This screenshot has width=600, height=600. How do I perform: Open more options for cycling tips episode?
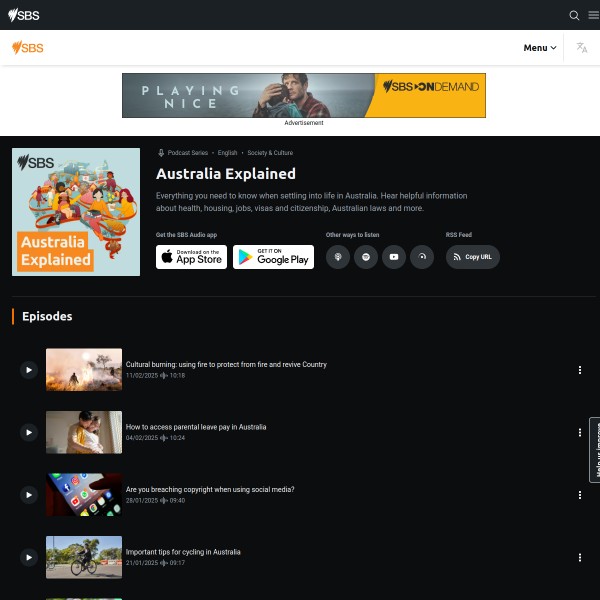[580, 557]
